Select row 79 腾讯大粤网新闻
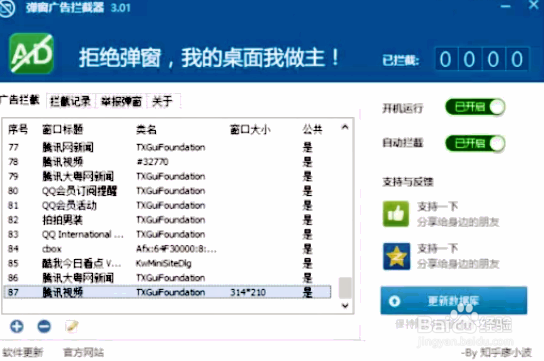 pyautogui.click(x=167, y=177)
